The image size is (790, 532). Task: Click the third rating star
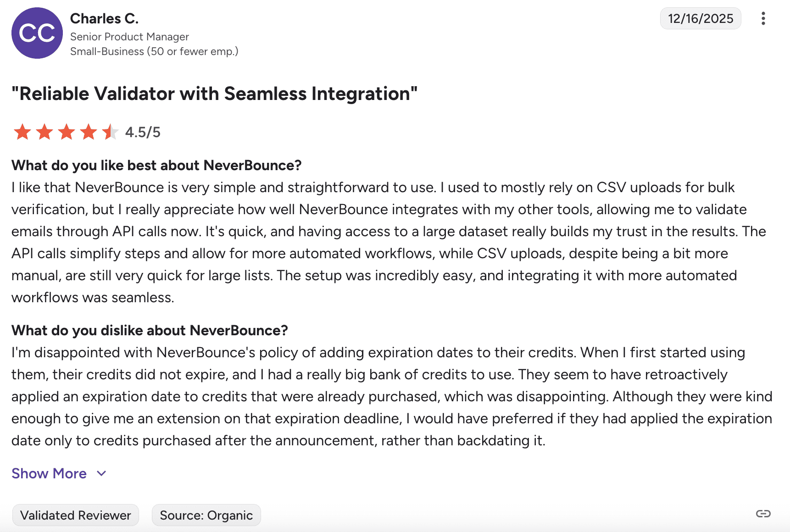click(x=67, y=132)
